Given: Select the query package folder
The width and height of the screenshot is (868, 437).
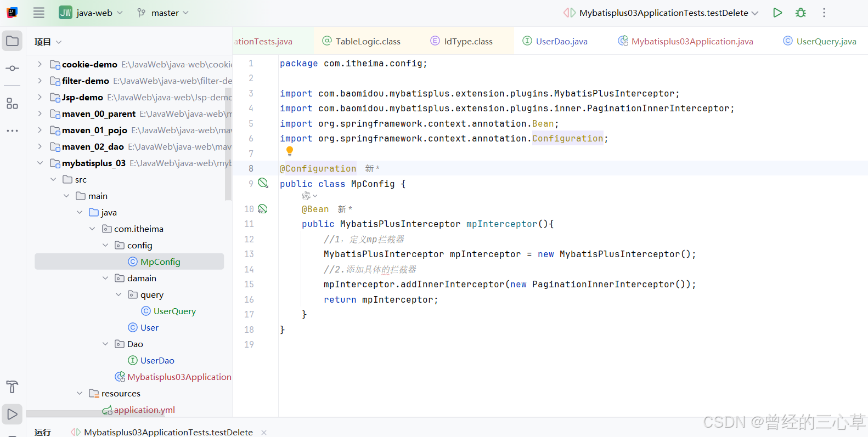Looking at the screenshot, I should pos(152,294).
